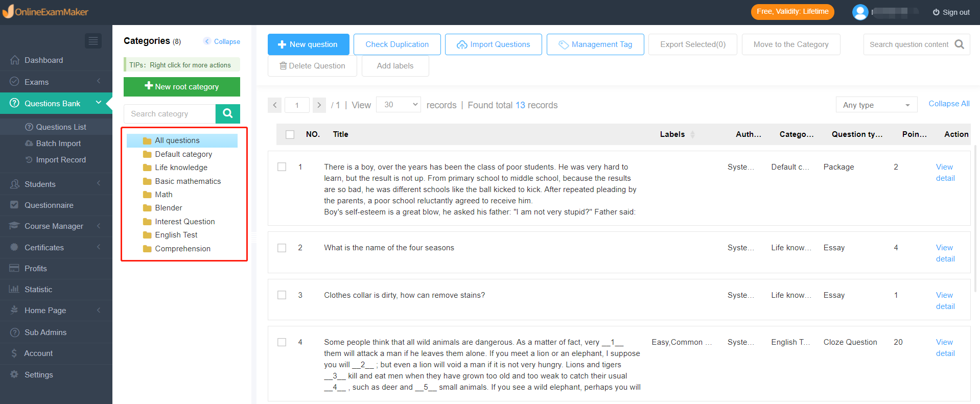Open Import Record in the sidebar
Screen dimensions: 980x404
(56, 159)
